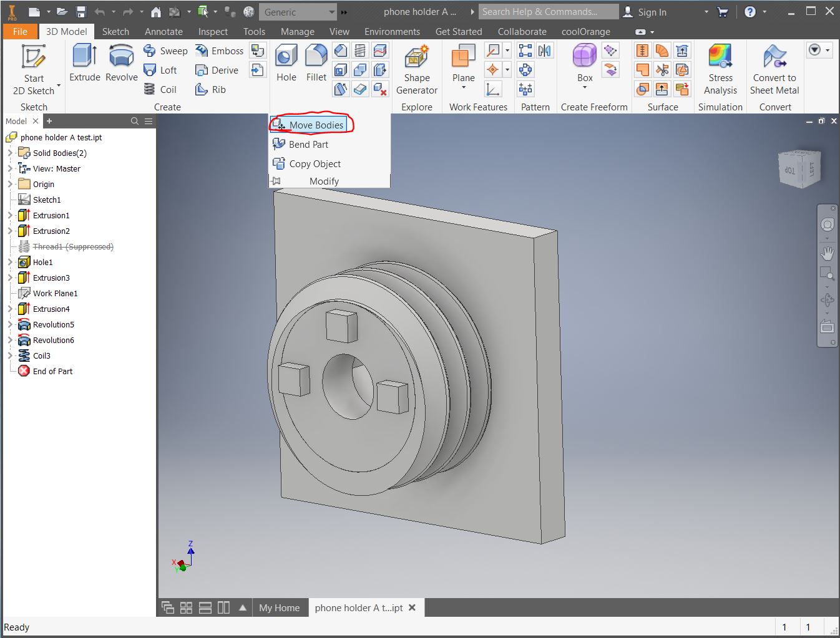Select the suppressed Thread1 feature
This screenshot has width=840, height=638.
point(66,246)
